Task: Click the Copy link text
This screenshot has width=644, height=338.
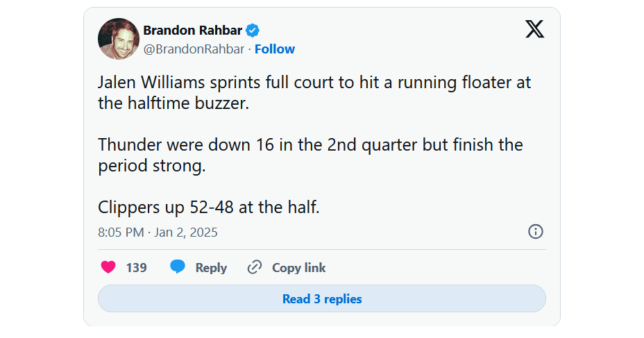Action: coord(298,268)
